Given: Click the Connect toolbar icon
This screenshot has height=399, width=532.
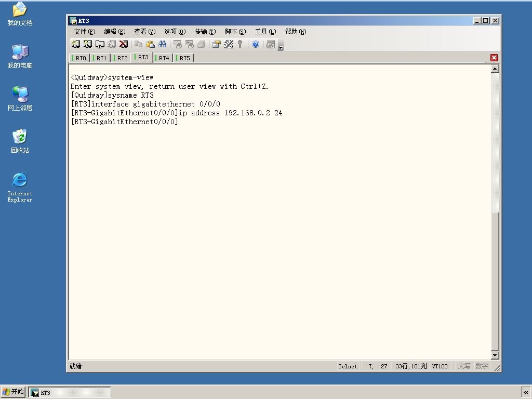Looking at the screenshot, I should pyautogui.click(x=75, y=44).
